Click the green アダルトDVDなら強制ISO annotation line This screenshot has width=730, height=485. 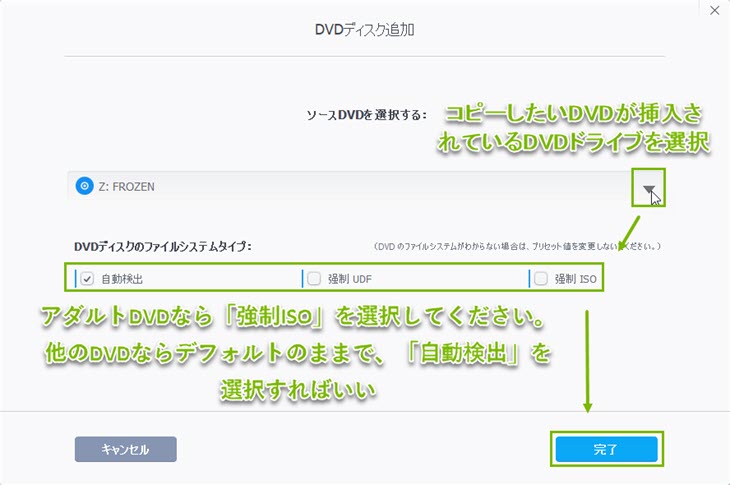tap(293, 317)
